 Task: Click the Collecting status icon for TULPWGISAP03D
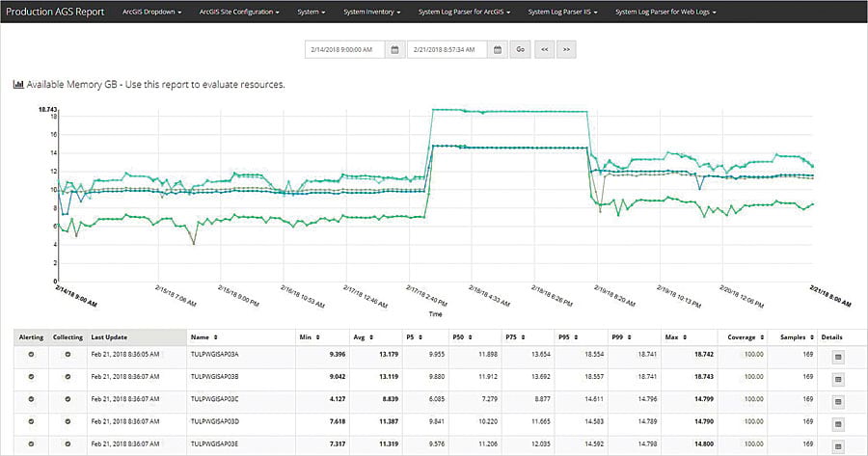pos(68,421)
